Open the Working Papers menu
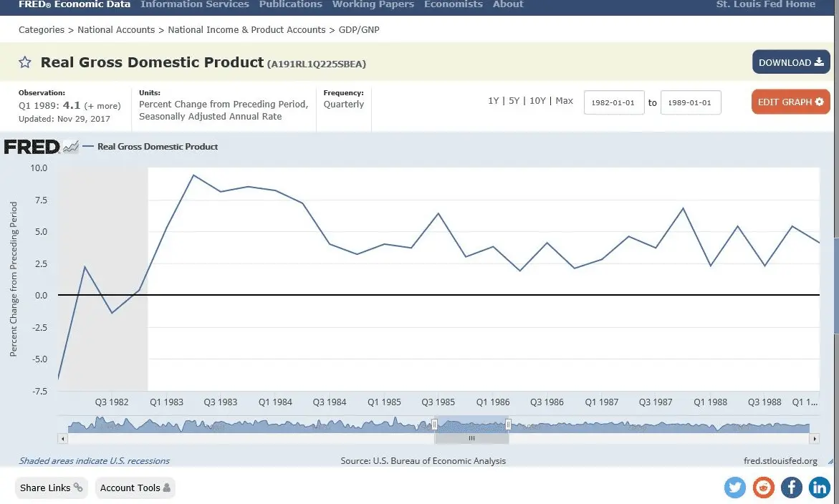839x504 pixels. click(373, 4)
